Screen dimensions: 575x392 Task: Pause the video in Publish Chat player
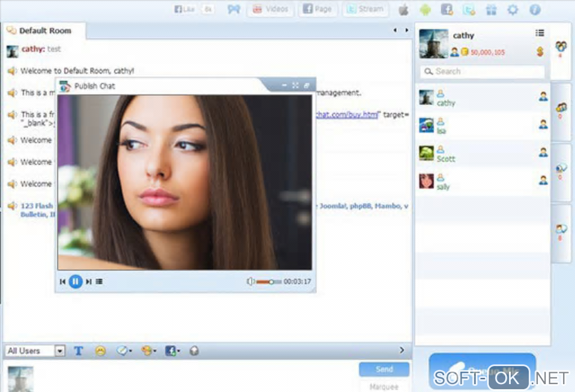tap(75, 282)
